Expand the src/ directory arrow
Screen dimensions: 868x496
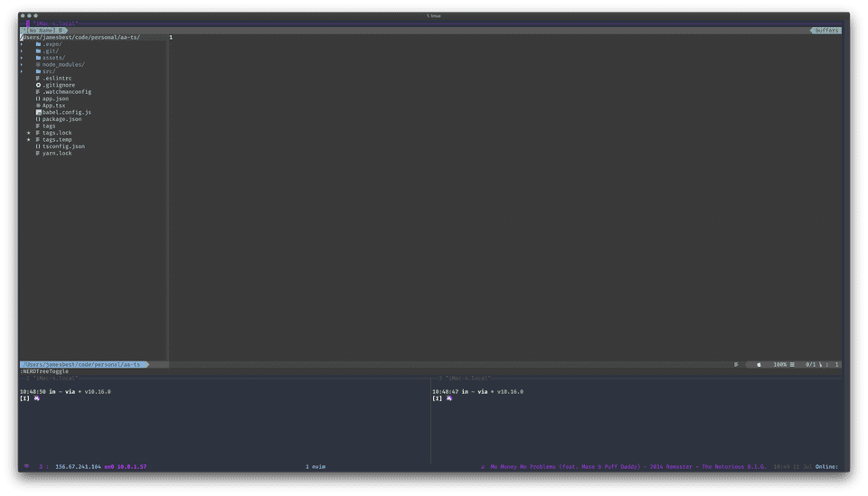point(22,71)
